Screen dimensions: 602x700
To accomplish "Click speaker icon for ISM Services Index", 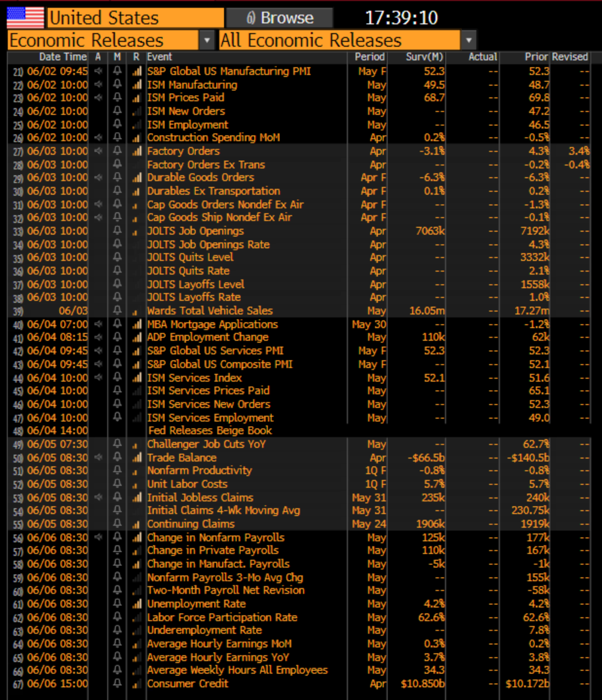I will point(98,377).
